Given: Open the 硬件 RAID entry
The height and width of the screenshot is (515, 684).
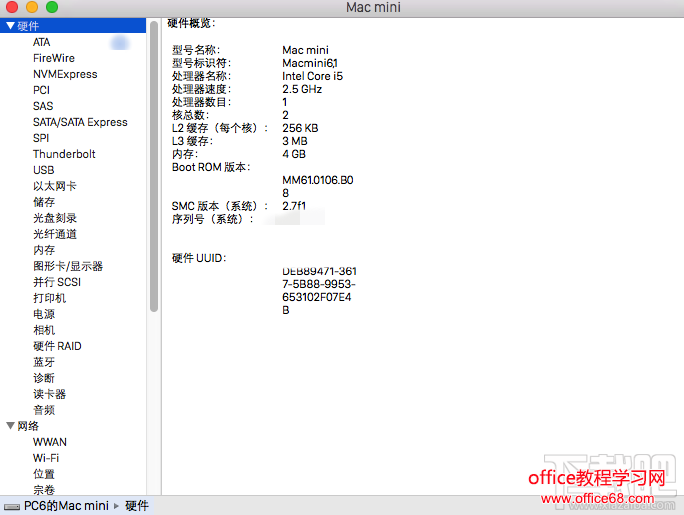Looking at the screenshot, I should coord(57,346).
